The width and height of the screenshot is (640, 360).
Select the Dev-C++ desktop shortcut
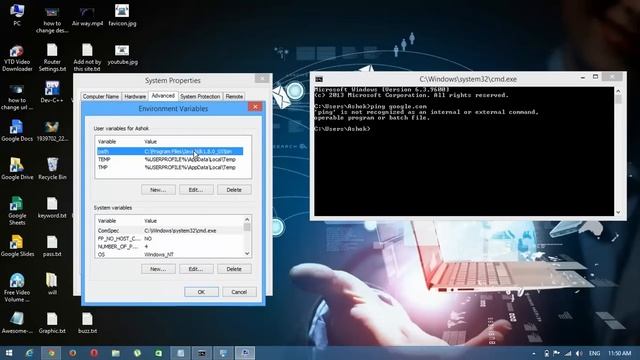point(52,92)
